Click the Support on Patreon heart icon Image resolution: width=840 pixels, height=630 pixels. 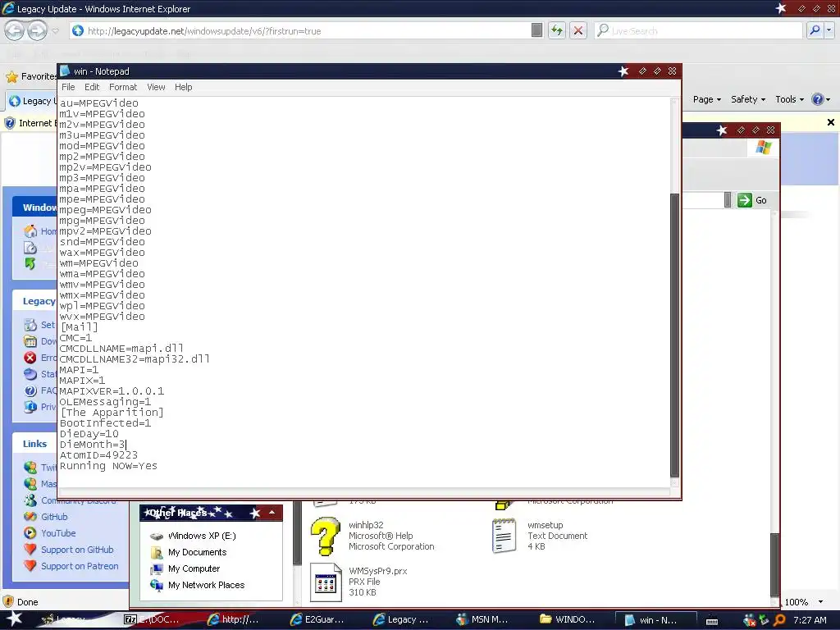point(30,566)
